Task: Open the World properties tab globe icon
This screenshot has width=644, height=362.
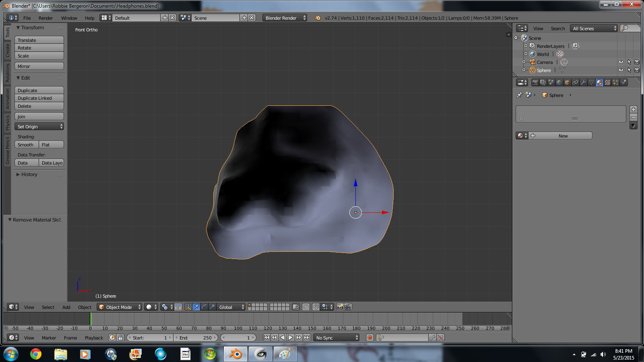Action: (x=559, y=82)
